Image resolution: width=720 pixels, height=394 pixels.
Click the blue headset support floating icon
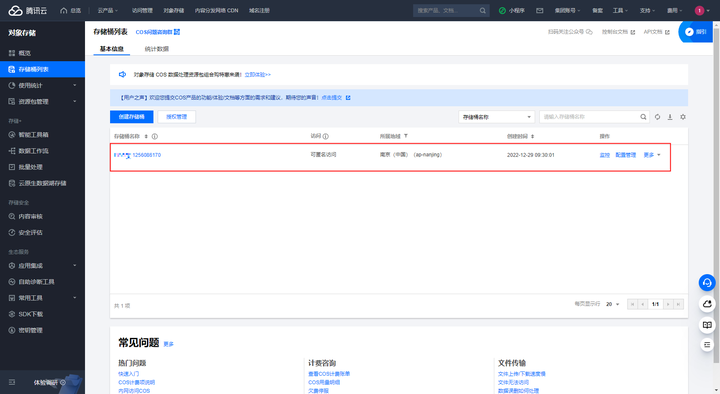pos(707,282)
